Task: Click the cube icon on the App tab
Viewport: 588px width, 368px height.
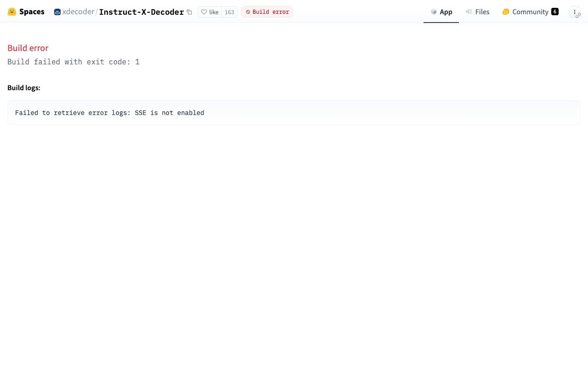Action: click(434, 12)
